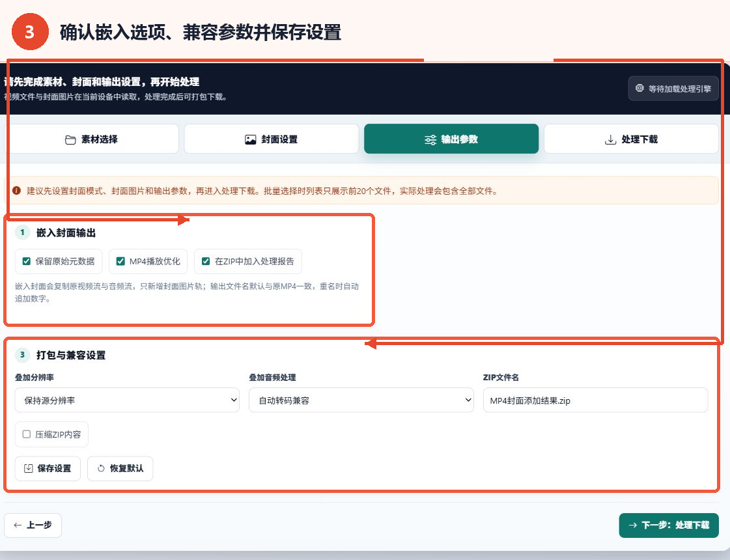This screenshot has width=730, height=560.
Task: Click the save icon in 保存设置 button
Action: click(x=29, y=468)
